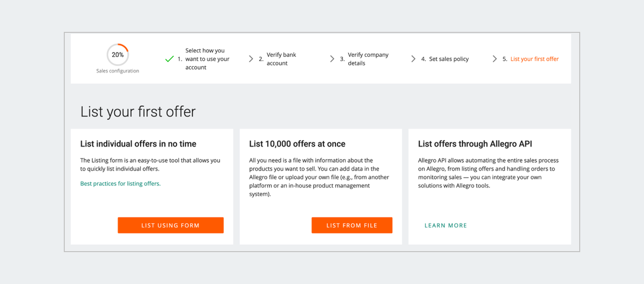Screen dimensions: 644x284
Task: Click LEARN MORE about Allegro API
Action: coord(445,225)
